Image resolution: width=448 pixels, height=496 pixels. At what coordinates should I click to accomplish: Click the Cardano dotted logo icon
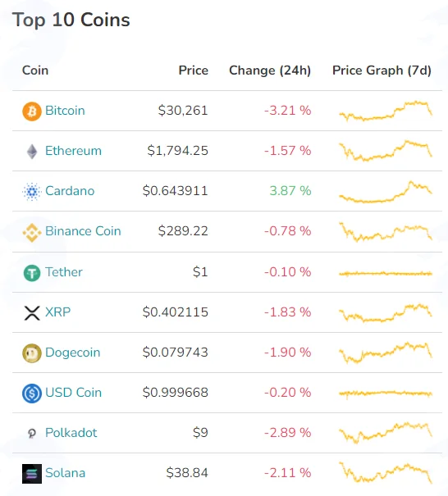(x=32, y=191)
